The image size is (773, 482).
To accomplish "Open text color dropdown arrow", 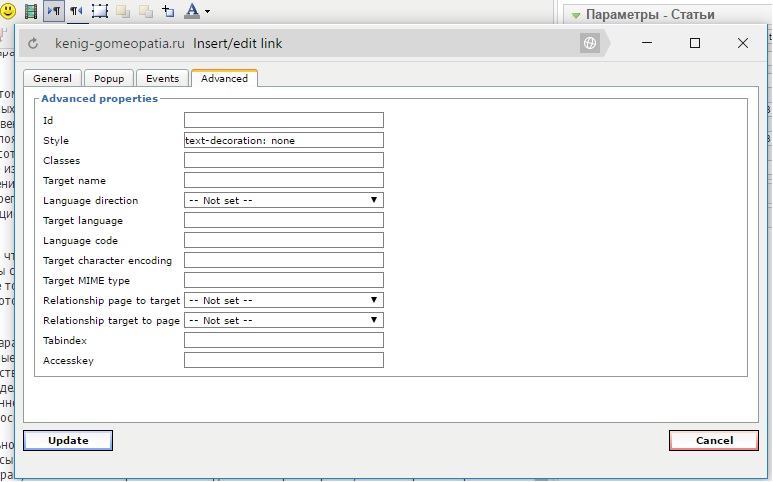I will pyautogui.click(x=208, y=11).
